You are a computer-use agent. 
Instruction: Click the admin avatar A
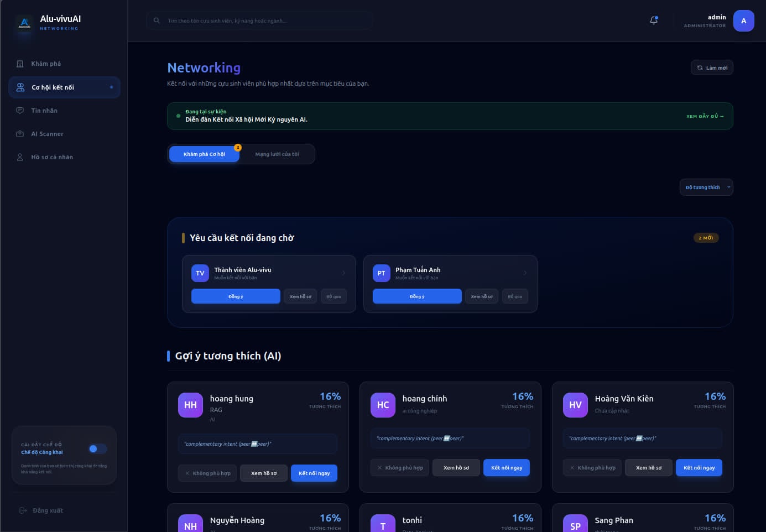[x=743, y=21]
